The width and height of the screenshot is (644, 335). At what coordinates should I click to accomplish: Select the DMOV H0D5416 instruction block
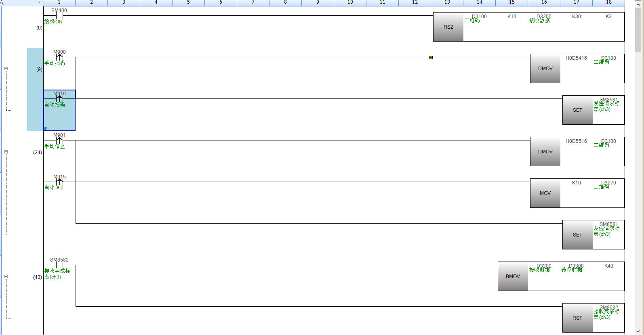(x=545, y=69)
